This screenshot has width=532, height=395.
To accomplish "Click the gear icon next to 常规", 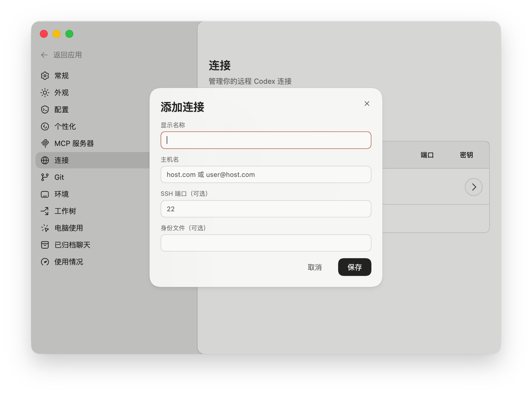I will 45,76.
